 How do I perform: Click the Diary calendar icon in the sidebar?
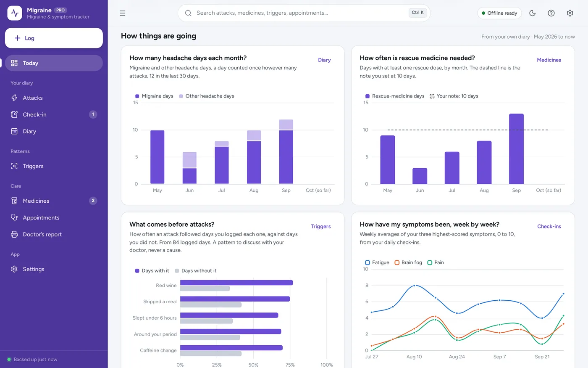(x=14, y=131)
